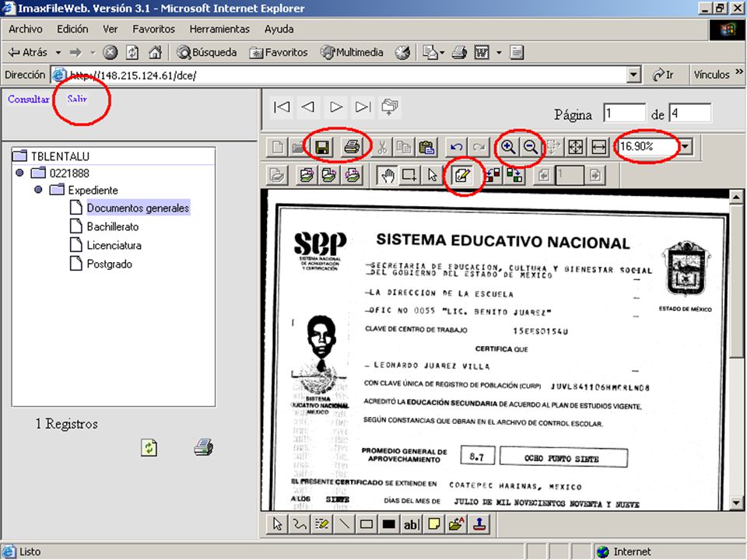Screen dimensions: 747x560
Task: Fit the whole page in the viewer
Action: coord(576,147)
